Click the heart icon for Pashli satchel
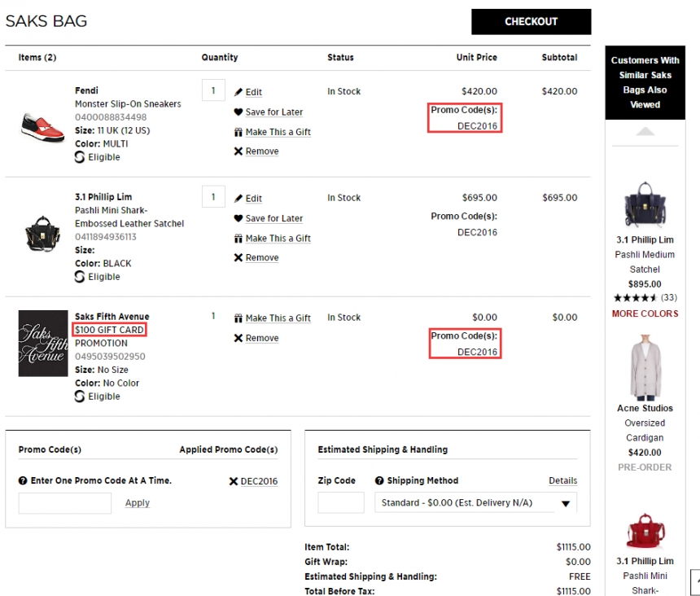700x596 pixels. point(238,218)
